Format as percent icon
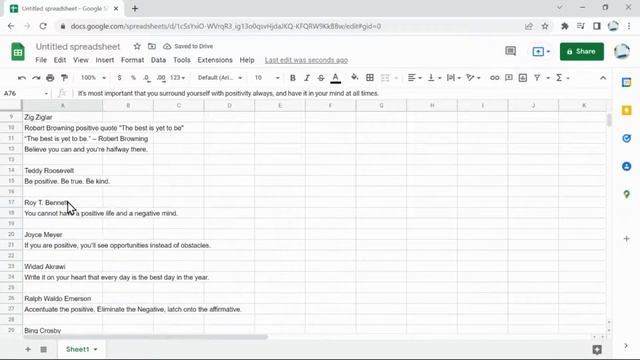The height and width of the screenshot is (360, 640). tap(133, 78)
